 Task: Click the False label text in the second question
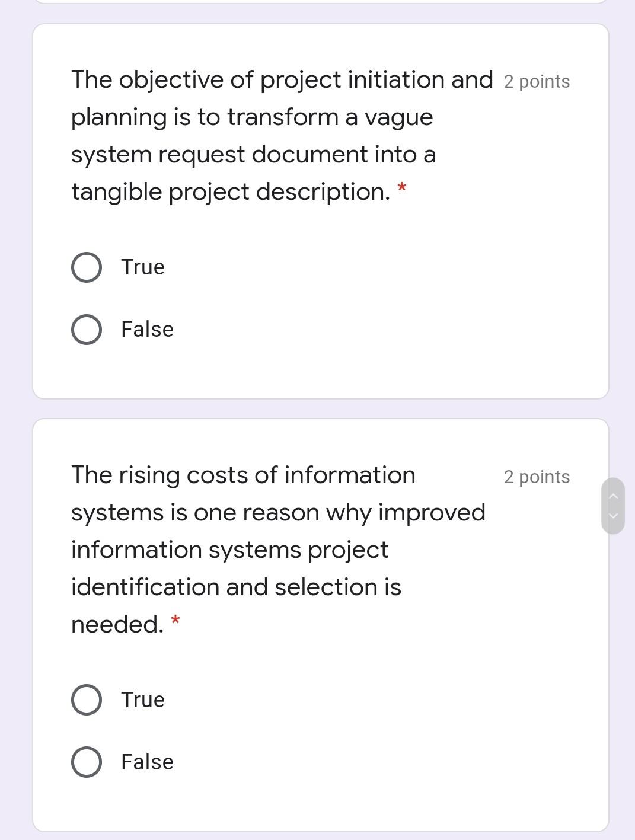pos(146,762)
